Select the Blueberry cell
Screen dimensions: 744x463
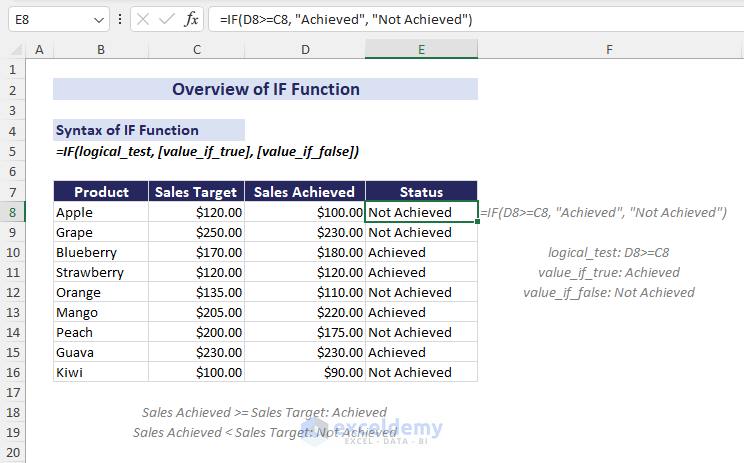(101, 252)
